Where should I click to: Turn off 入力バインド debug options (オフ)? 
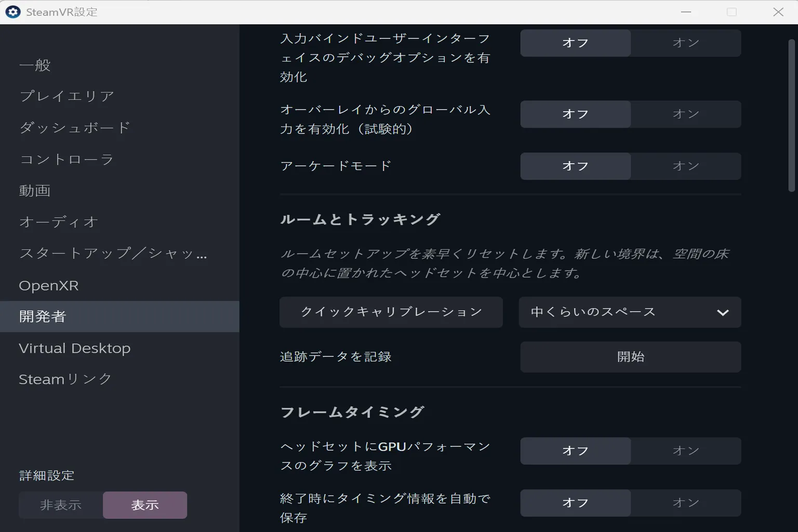coord(576,43)
